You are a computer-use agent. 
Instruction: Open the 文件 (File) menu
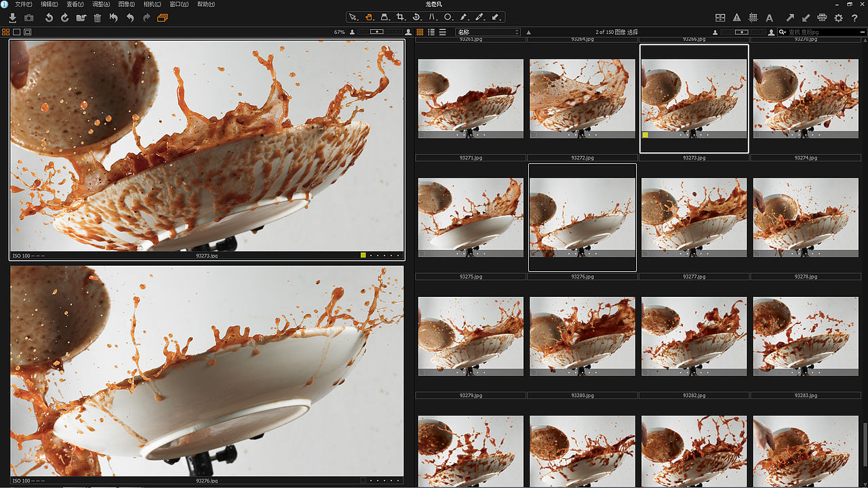pos(23,5)
